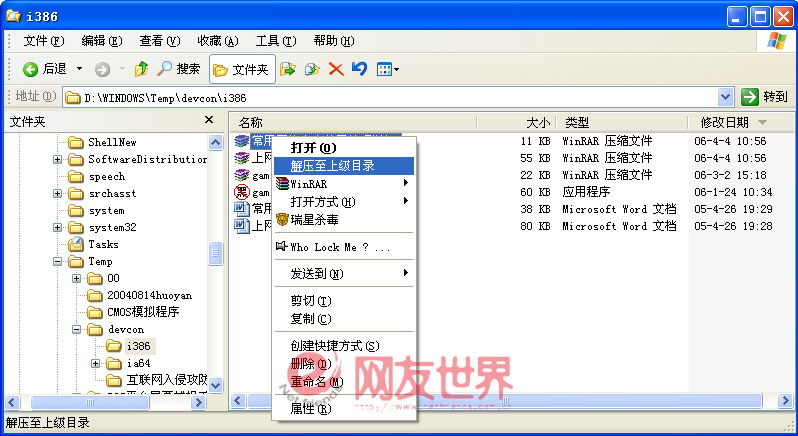Open the Back history dropdown arrow
798x436 pixels.
click(x=79, y=69)
